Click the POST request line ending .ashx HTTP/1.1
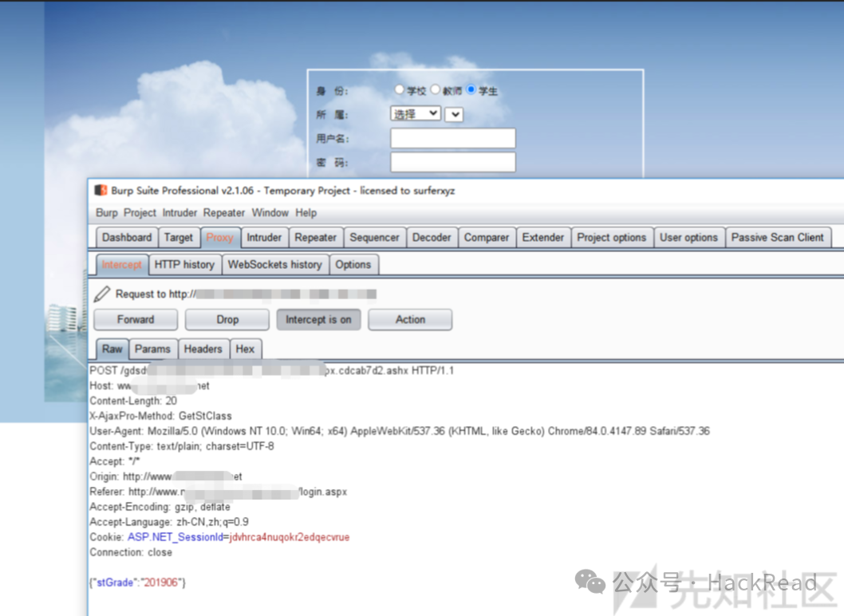844x616 pixels. [272, 370]
